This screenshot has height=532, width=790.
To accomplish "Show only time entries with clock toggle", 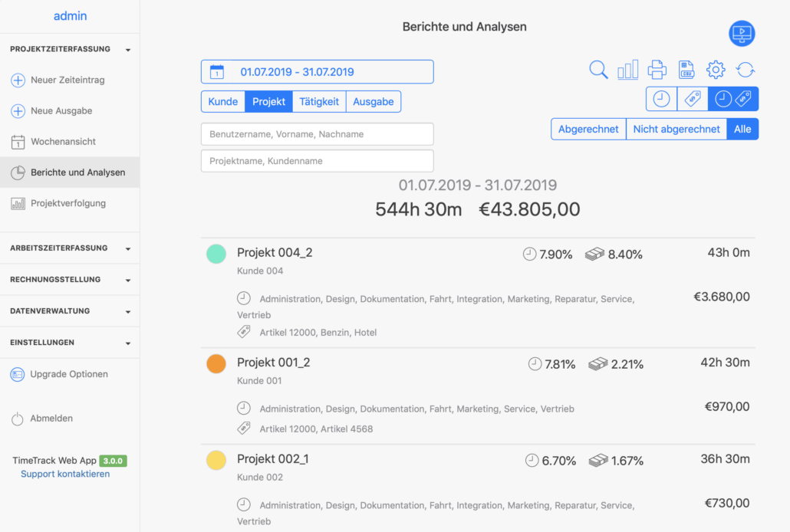I will click(661, 99).
